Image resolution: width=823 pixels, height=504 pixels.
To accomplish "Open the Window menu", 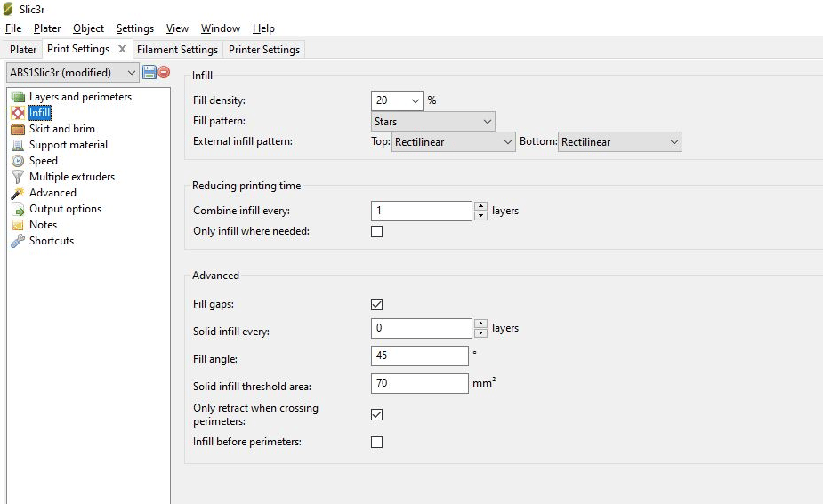I will click(x=221, y=28).
